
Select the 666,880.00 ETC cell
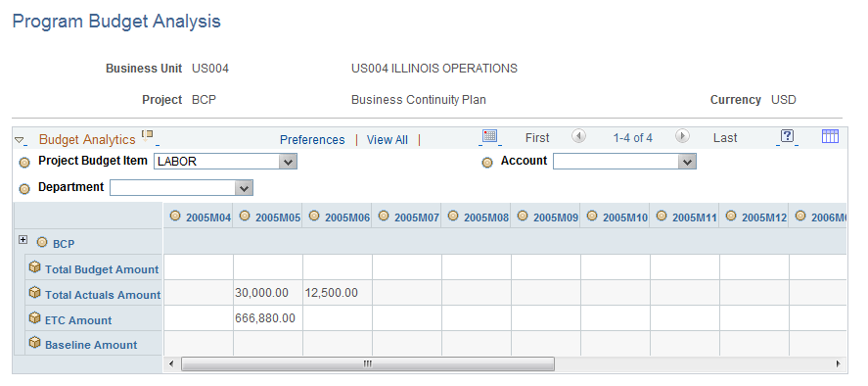point(268,317)
